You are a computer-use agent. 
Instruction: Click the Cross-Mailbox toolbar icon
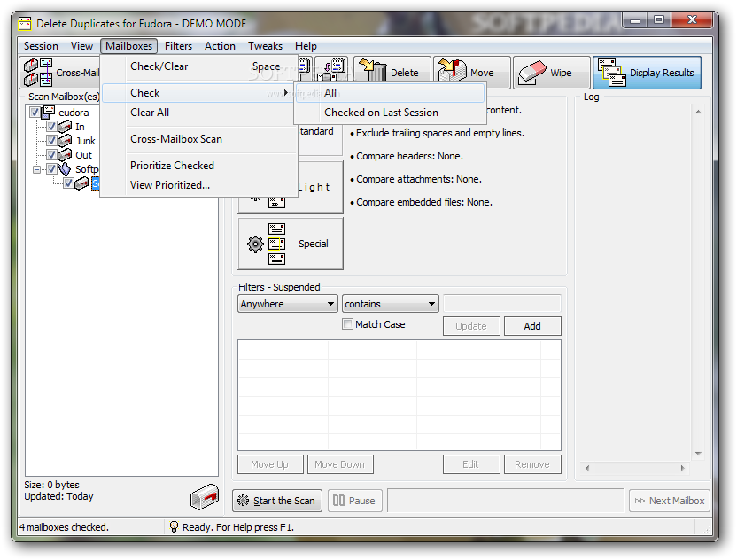(38, 73)
